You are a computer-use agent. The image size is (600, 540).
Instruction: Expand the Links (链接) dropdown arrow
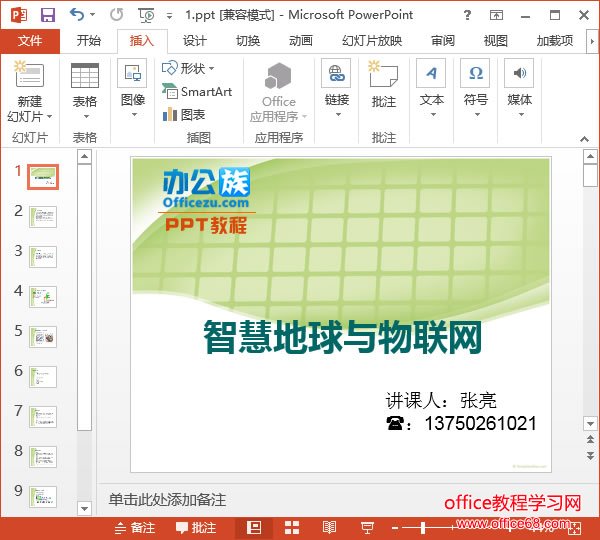click(x=338, y=114)
